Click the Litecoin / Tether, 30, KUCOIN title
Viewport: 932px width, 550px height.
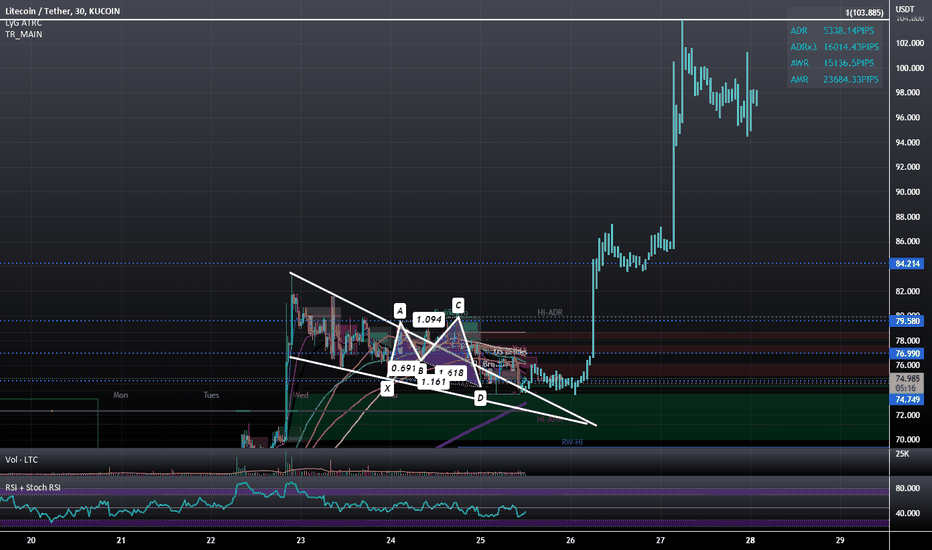tap(62, 11)
